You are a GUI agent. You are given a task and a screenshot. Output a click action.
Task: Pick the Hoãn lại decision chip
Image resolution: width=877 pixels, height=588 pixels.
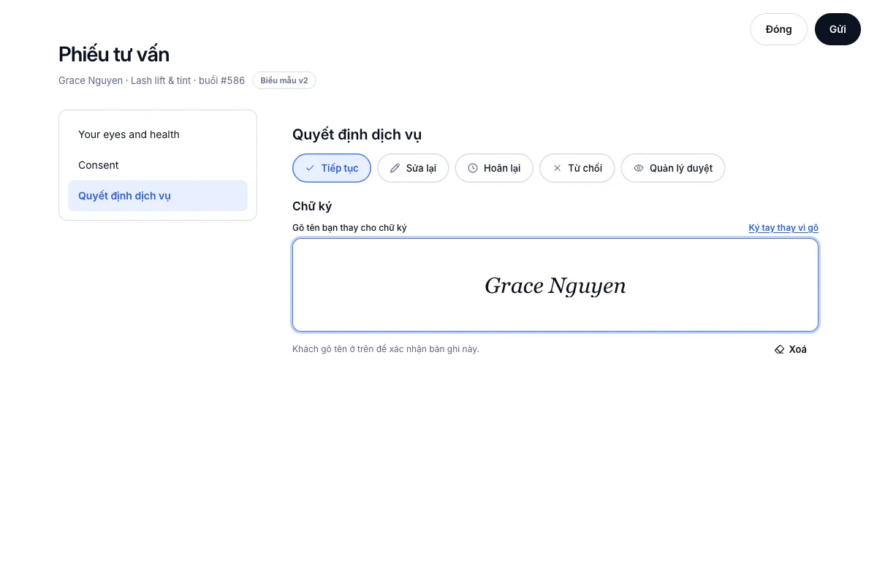pyautogui.click(x=494, y=168)
